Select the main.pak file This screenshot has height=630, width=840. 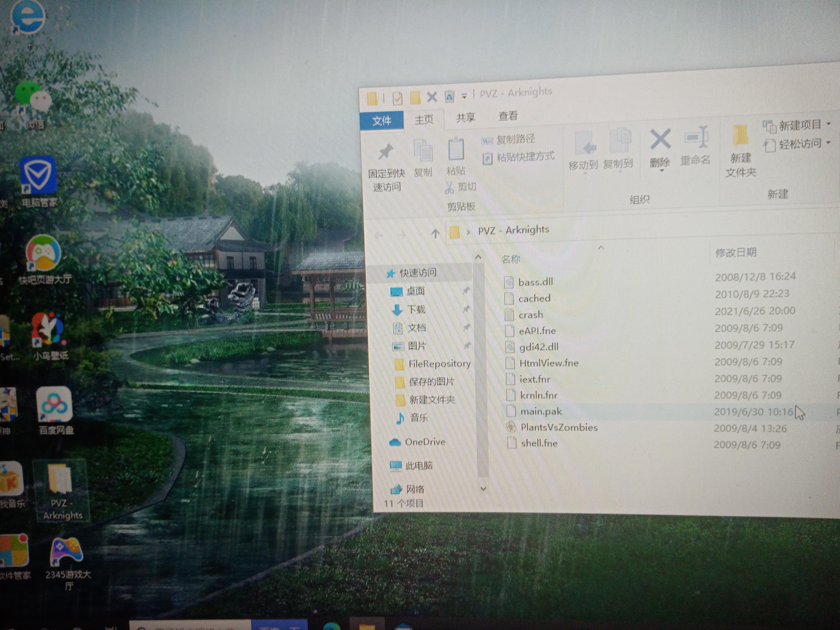point(534,411)
